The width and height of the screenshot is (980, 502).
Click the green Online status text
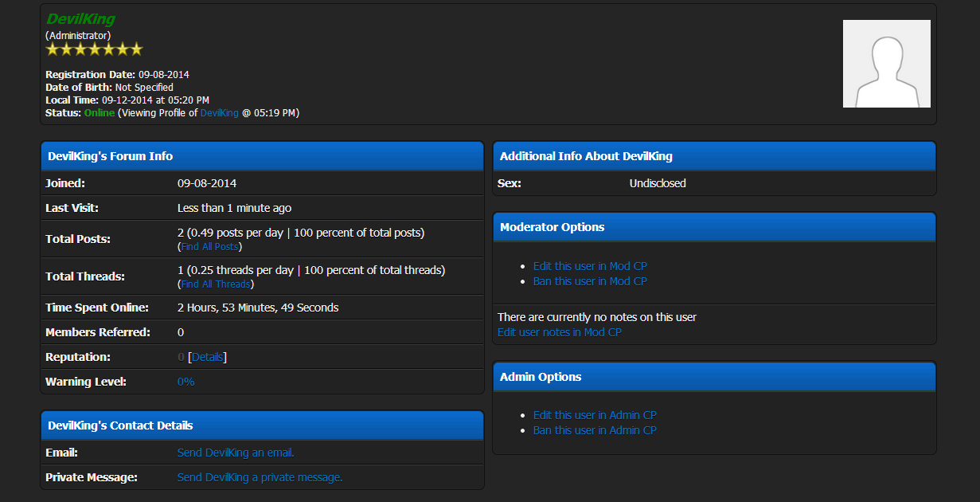click(100, 113)
